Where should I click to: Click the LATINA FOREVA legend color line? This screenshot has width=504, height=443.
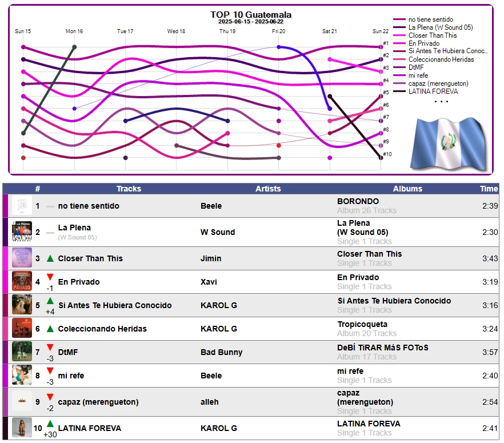[399, 91]
